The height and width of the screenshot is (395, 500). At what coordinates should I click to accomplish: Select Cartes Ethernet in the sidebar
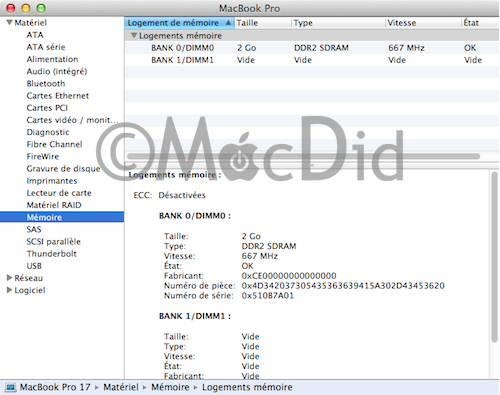click(x=58, y=96)
